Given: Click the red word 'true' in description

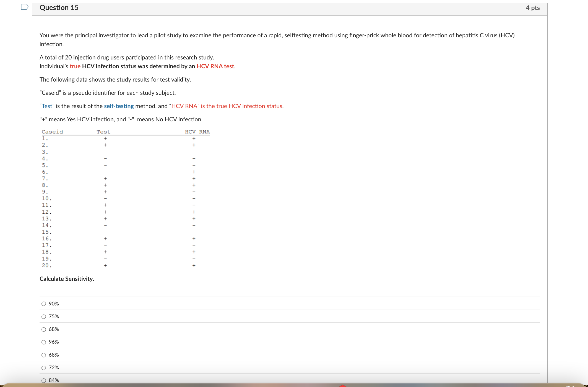Looking at the screenshot, I should pos(75,66).
